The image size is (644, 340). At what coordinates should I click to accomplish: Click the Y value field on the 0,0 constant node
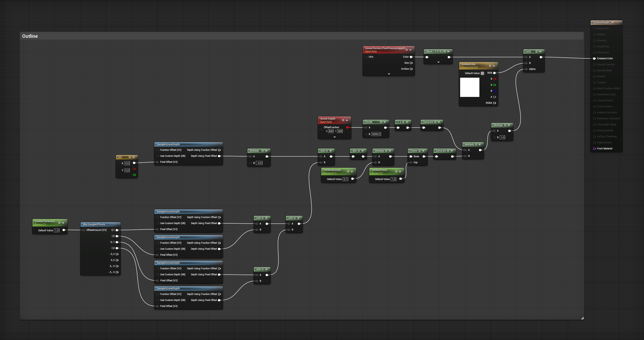(x=127, y=170)
